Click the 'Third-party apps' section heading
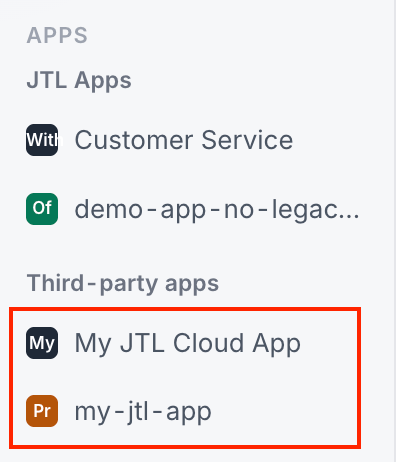Screen dimensions: 396x462 tap(123, 284)
